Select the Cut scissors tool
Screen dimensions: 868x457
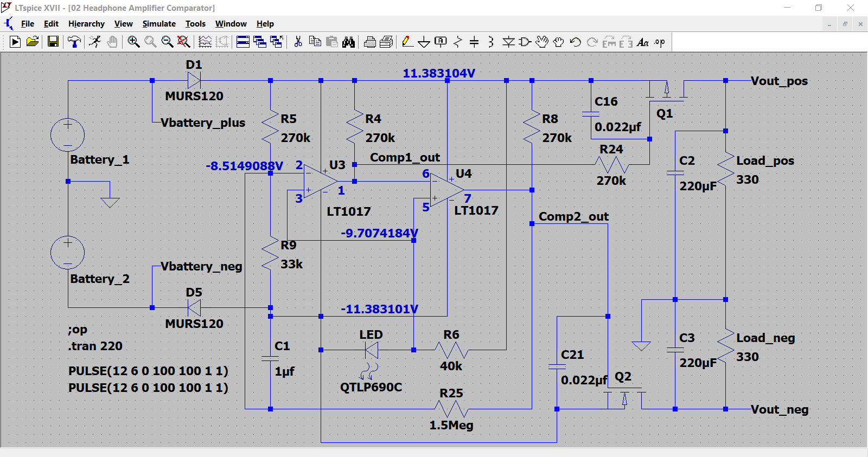click(298, 42)
